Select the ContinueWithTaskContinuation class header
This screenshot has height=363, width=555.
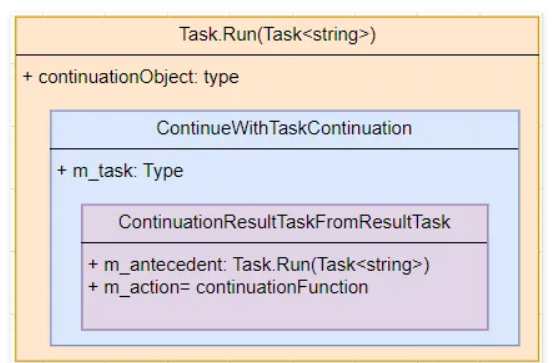tap(285, 129)
